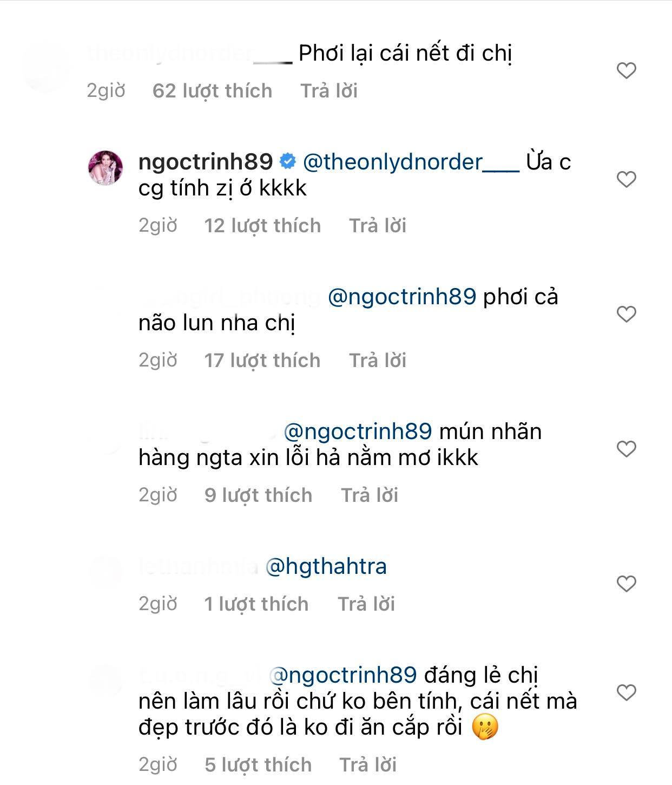Click ngoctrinh89's verified badge
Image resolution: width=672 pixels, height=785 pixels.
(287, 160)
